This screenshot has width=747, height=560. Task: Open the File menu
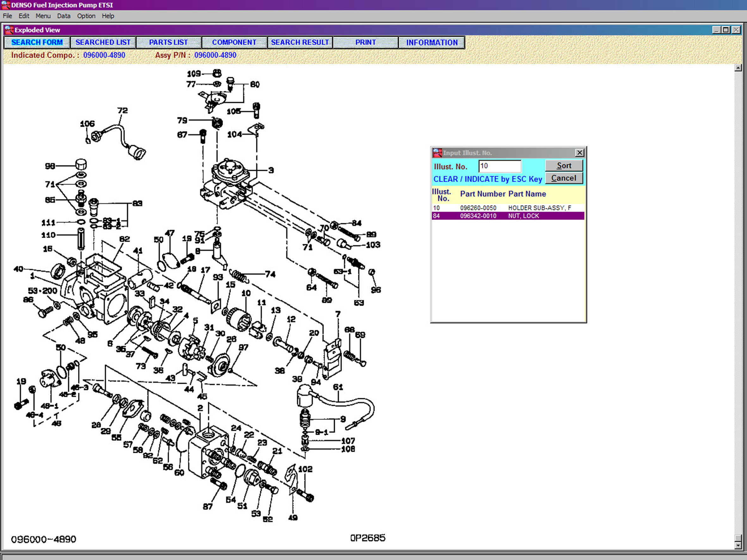point(7,16)
